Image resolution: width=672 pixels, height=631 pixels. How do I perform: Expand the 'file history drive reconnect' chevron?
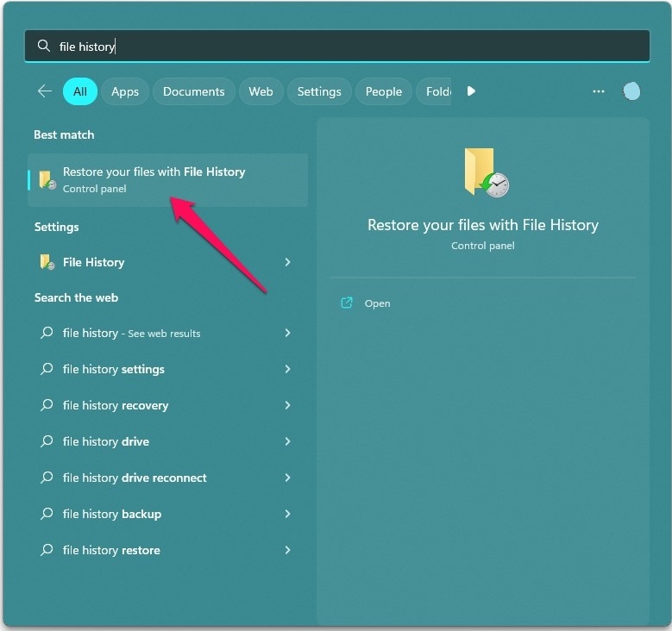tap(287, 478)
